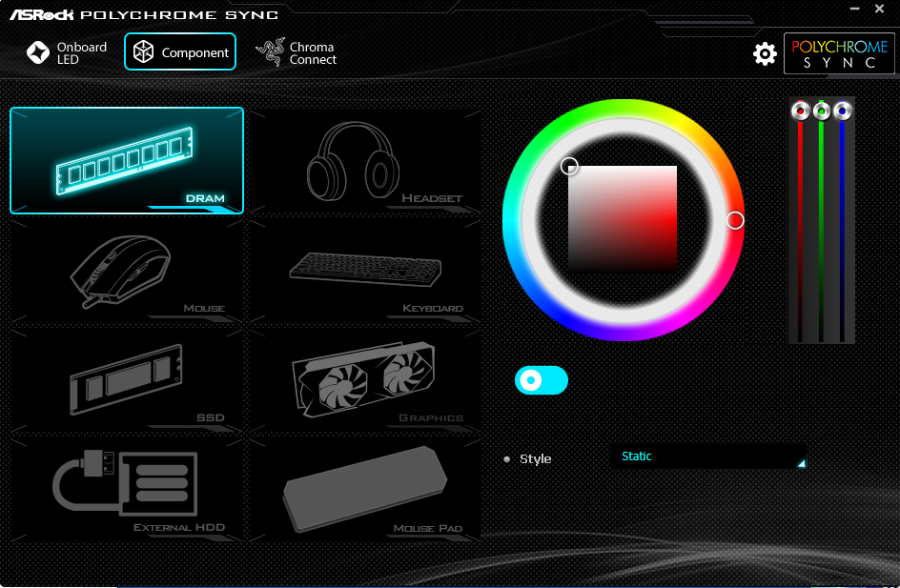Screen dimensions: 900x588
Task: Pick the SSD component tile
Action: (127, 379)
